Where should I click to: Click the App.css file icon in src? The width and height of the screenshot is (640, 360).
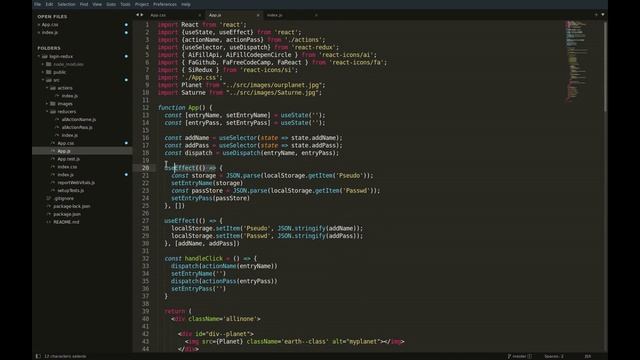(53, 143)
